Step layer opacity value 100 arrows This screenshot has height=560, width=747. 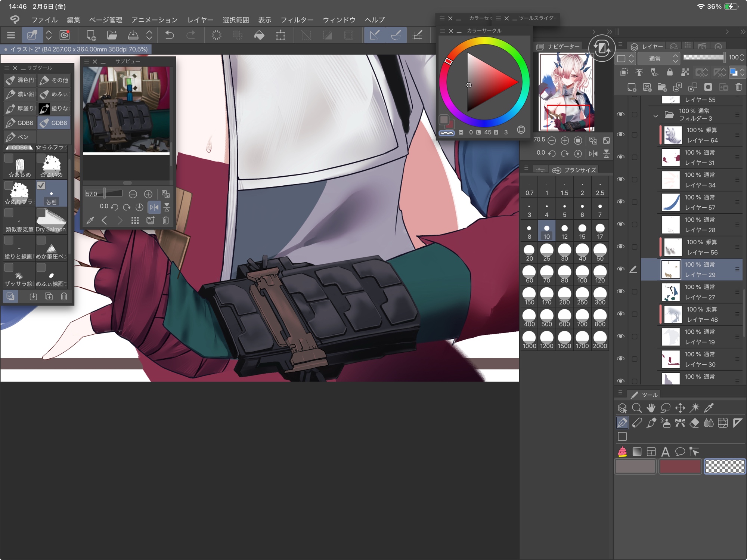[x=742, y=58]
